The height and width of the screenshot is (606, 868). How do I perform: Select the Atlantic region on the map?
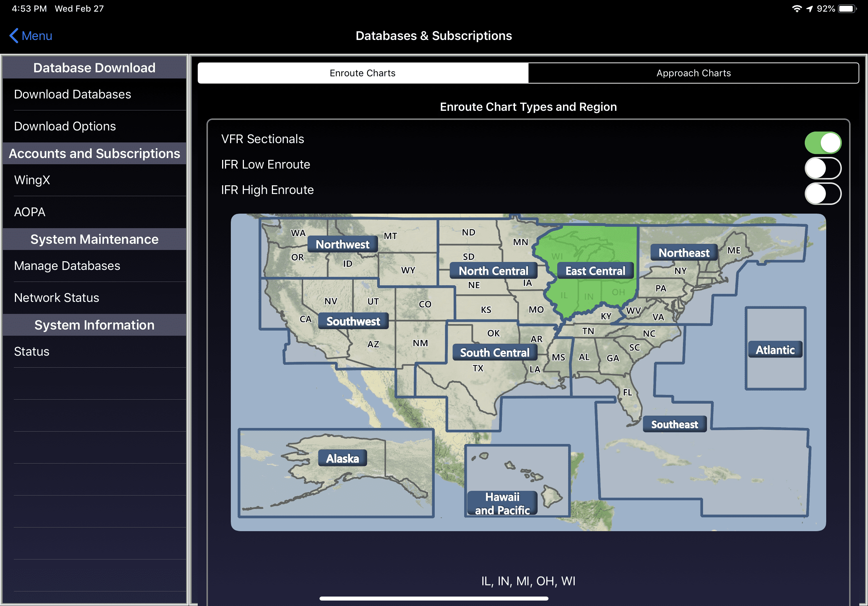click(775, 350)
